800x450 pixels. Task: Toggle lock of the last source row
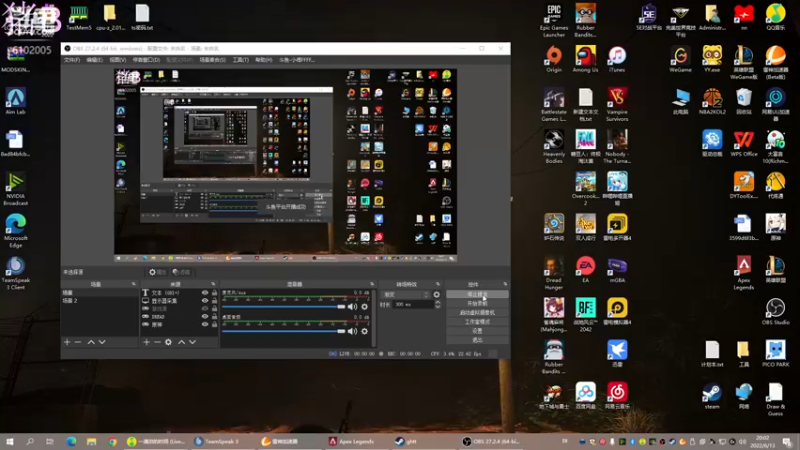pos(214,324)
